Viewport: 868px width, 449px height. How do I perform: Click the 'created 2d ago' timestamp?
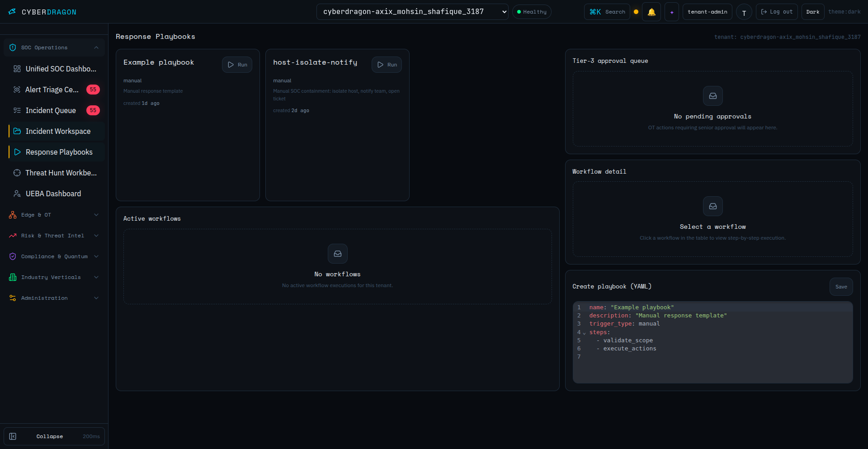(x=291, y=110)
